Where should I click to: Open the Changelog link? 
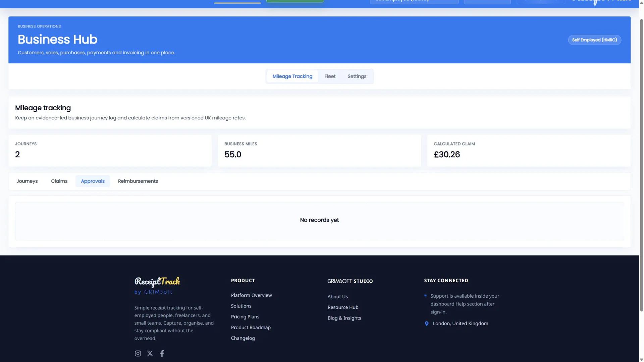243,338
